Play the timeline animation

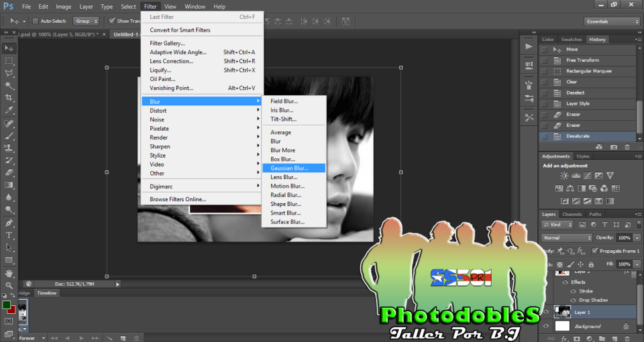click(81, 338)
